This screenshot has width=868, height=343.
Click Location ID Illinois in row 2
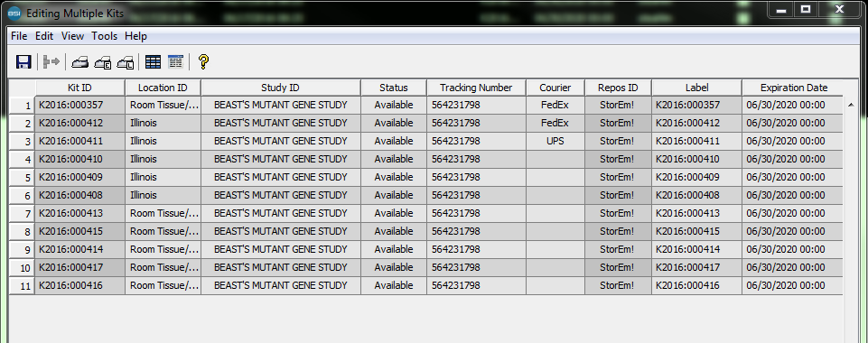click(163, 123)
